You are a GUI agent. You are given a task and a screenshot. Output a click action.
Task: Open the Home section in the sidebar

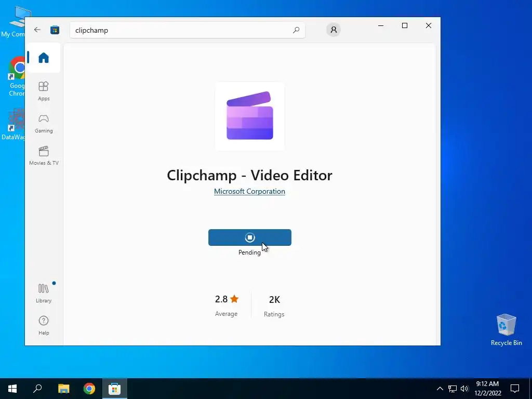click(x=44, y=58)
